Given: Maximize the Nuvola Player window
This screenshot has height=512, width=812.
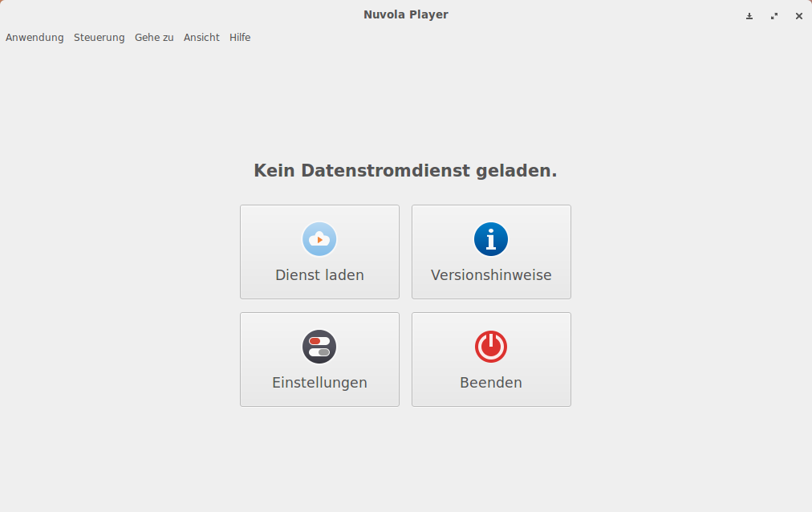Looking at the screenshot, I should tap(774, 16).
